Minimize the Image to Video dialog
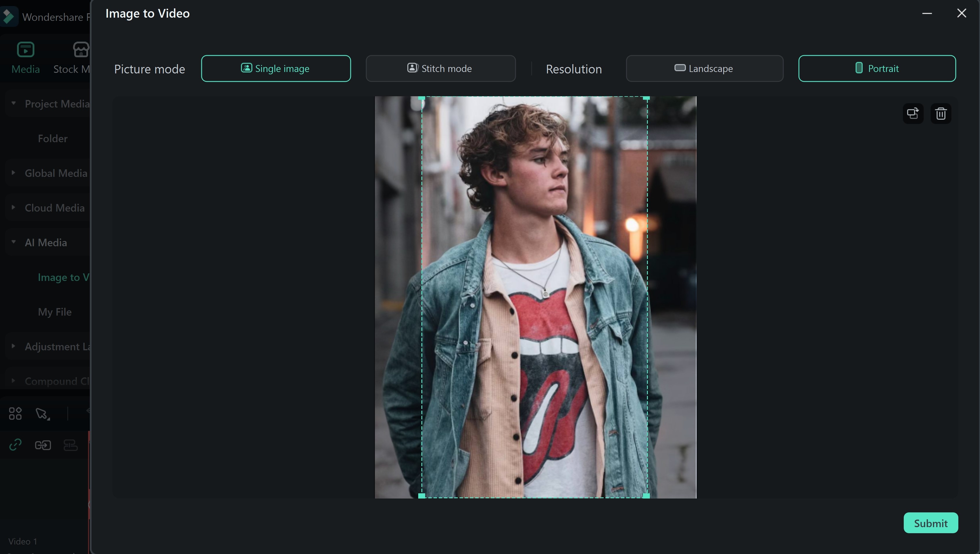Viewport: 980px width, 554px height. 927,13
